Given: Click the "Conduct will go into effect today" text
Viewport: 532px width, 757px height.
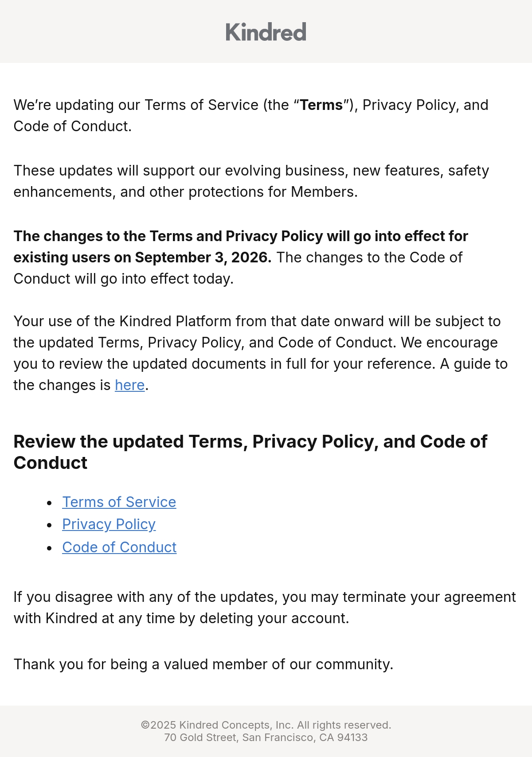Looking at the screenshot, I should click(x=123, y=279).
